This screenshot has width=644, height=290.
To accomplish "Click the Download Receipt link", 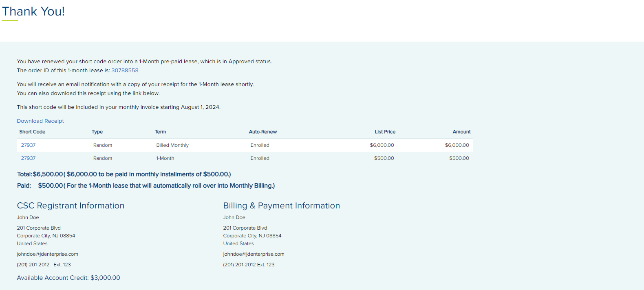I will point(40,121).
